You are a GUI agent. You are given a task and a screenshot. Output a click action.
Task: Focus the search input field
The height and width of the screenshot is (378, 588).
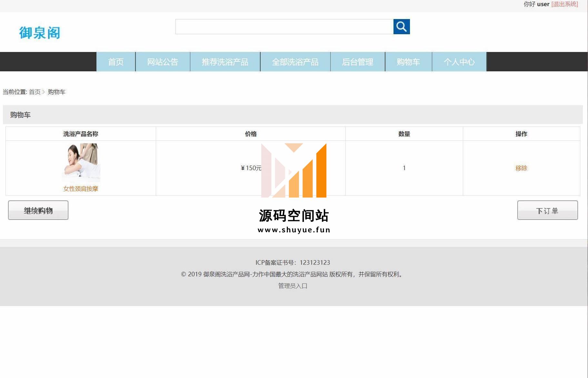pyautogui.click(x=284, y=26)
